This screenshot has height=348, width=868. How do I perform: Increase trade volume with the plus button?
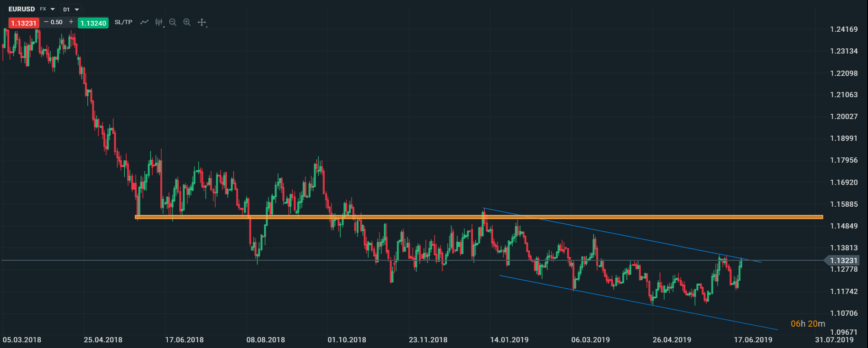tap(71, 22)
